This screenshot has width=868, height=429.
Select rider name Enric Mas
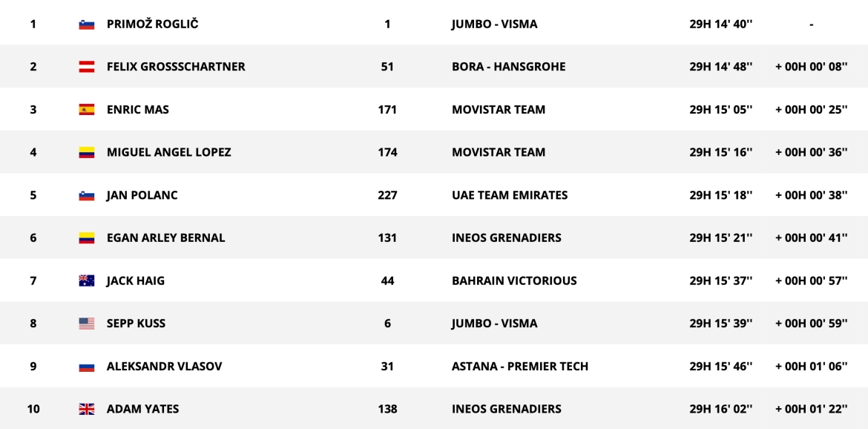[138, 110]
